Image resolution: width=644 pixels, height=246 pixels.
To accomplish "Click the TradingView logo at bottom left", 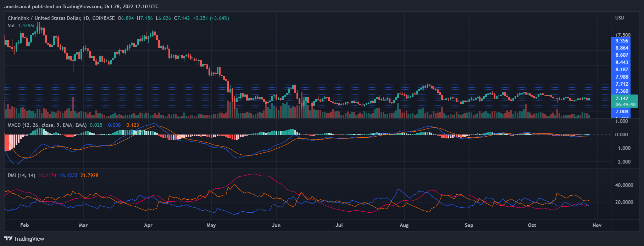I will click(24, 239).
